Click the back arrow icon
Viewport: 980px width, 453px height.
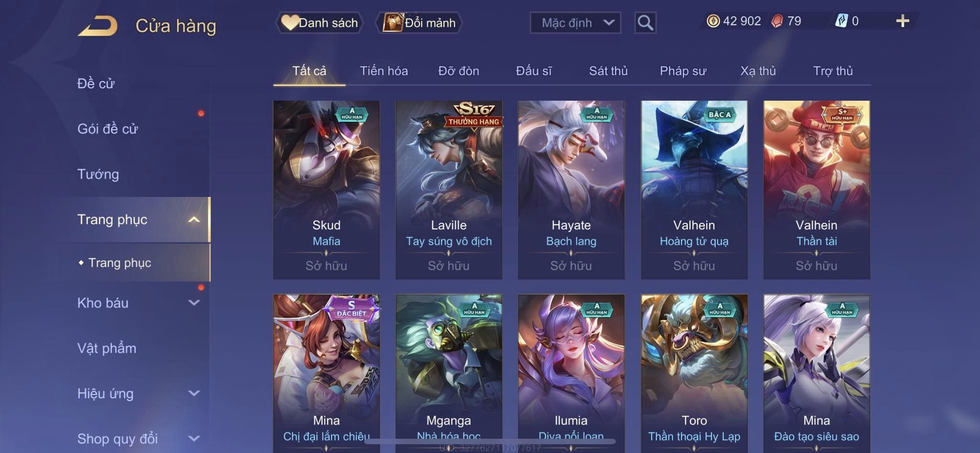click(x=98, y=25)
